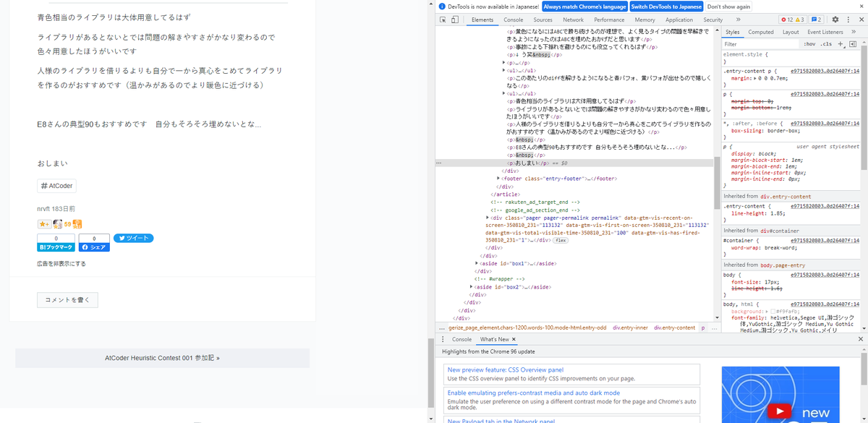
Task: Toggle the computed styles sidebar icon
Action: pyautogui.click(x=853, y=44)
